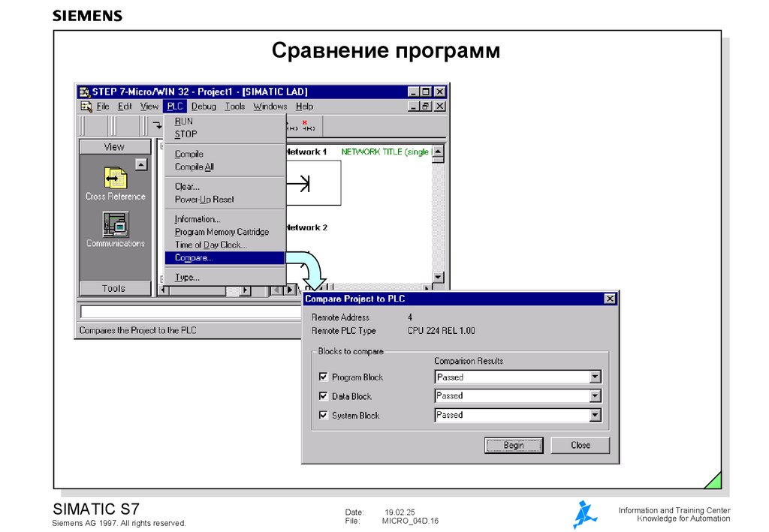The width and height of the screenshot is (769, 532).
Task: Select Program Memory Cartridge entry
Action: pos(225,232)
